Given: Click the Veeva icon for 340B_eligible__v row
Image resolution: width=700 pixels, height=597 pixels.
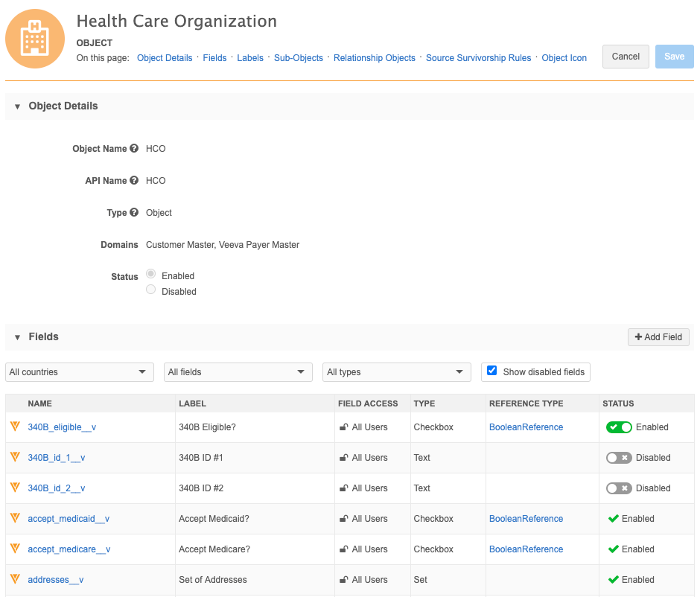Looking at the screenshot, I should coord(15,427).
